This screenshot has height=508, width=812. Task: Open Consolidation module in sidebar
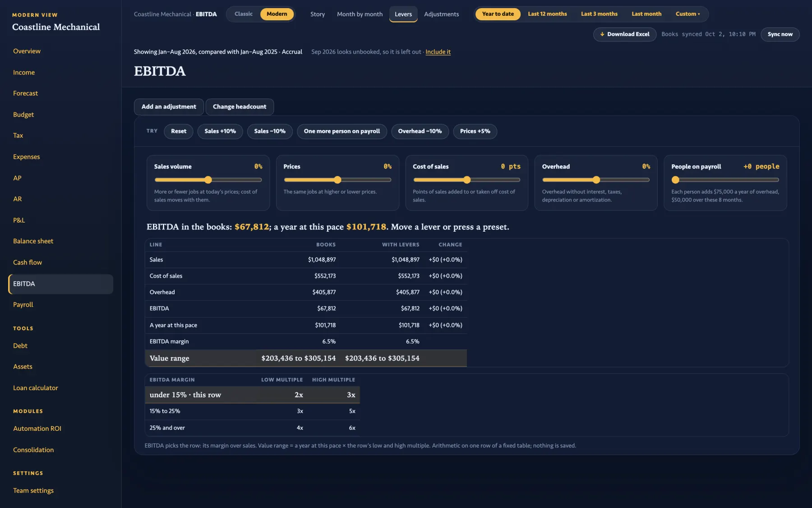click(x=33, y=450)
